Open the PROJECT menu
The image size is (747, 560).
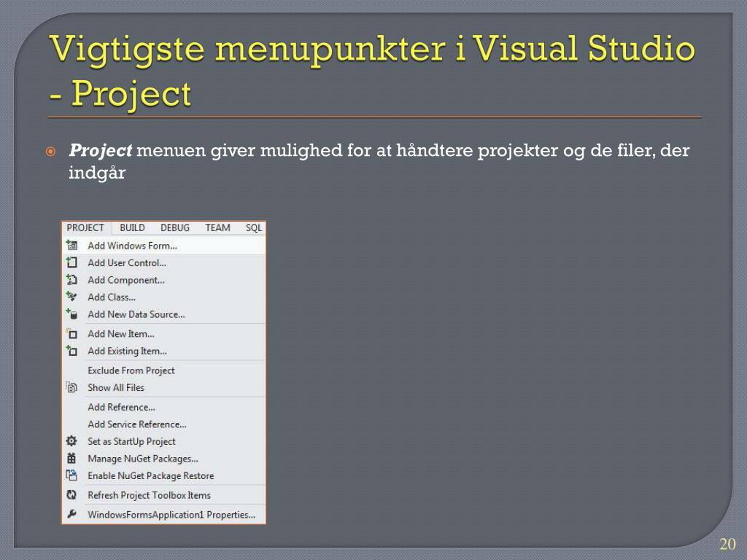click(x=85, y=228)
